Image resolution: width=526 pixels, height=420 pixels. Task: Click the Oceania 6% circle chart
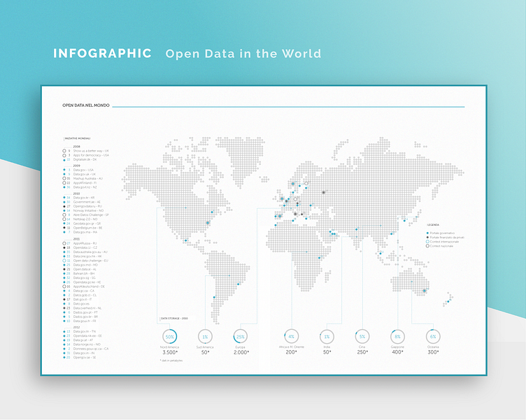[x=432, y=336]
